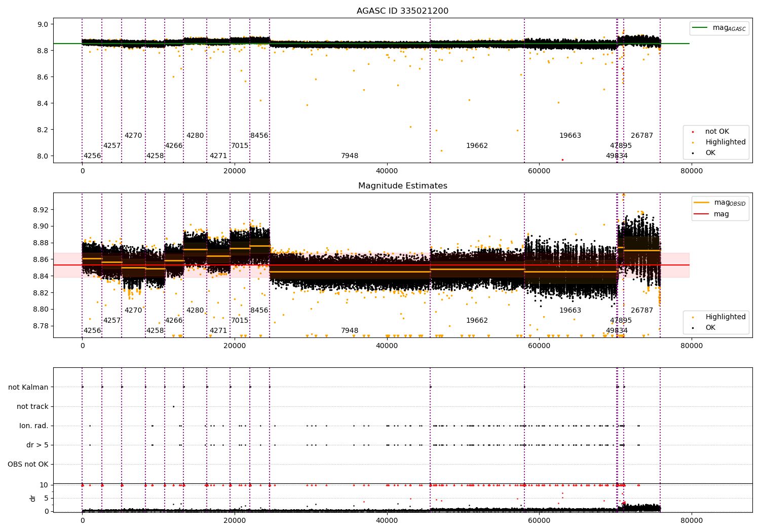This screenshot has height=532, width=760.
Task: Click the 60000 x-tick under bottom dr panel
Action: click(539, 521)
